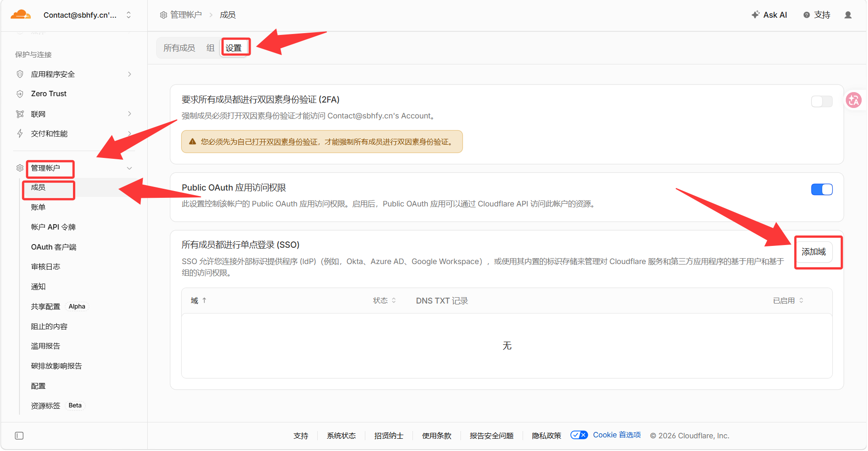Select the 设置 tab

tap(234, 48)
